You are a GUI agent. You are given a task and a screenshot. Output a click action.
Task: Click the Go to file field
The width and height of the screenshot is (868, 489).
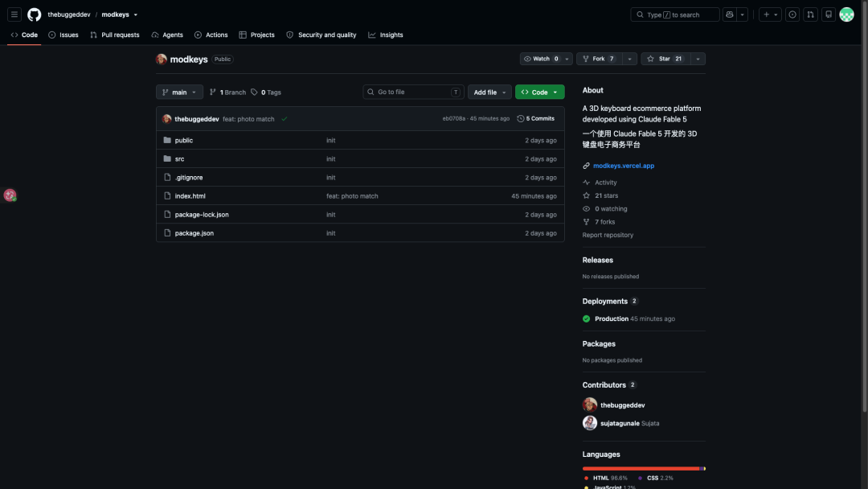(x=413, y=92)
